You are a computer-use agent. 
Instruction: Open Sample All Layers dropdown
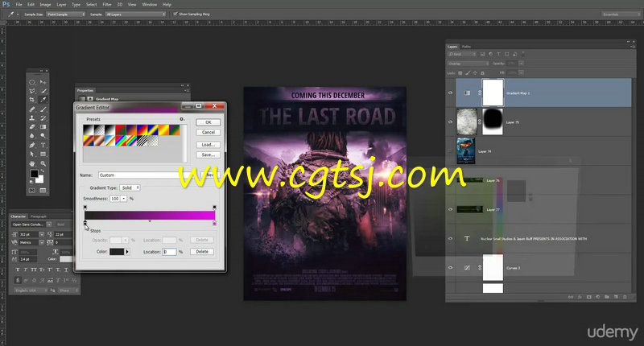135,14
